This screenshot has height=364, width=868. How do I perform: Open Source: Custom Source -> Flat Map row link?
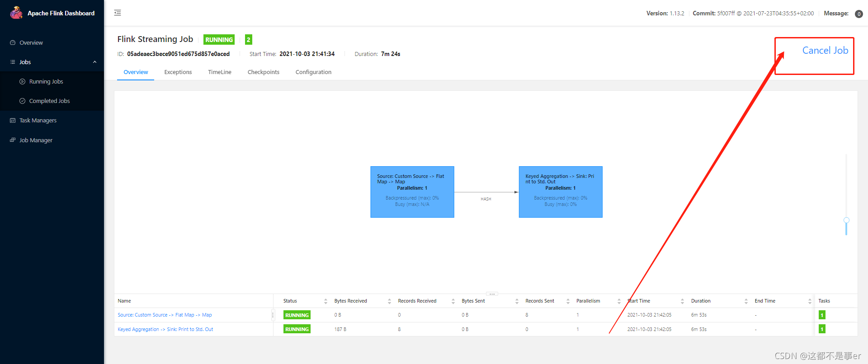pyautogui.click(x=165, y=315)
